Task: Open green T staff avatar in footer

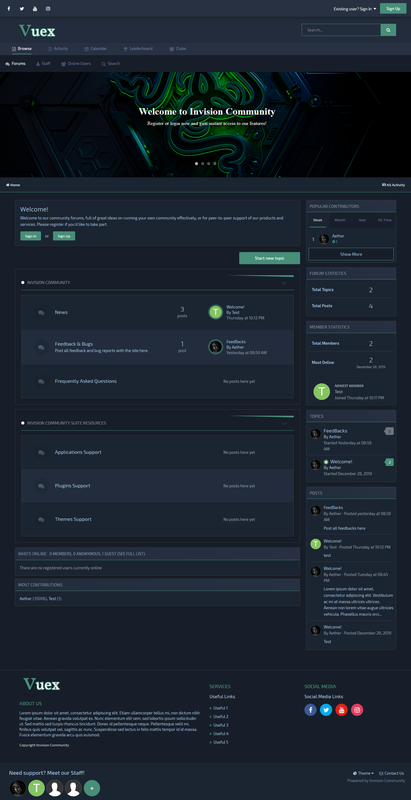Action: coord(36,788)
